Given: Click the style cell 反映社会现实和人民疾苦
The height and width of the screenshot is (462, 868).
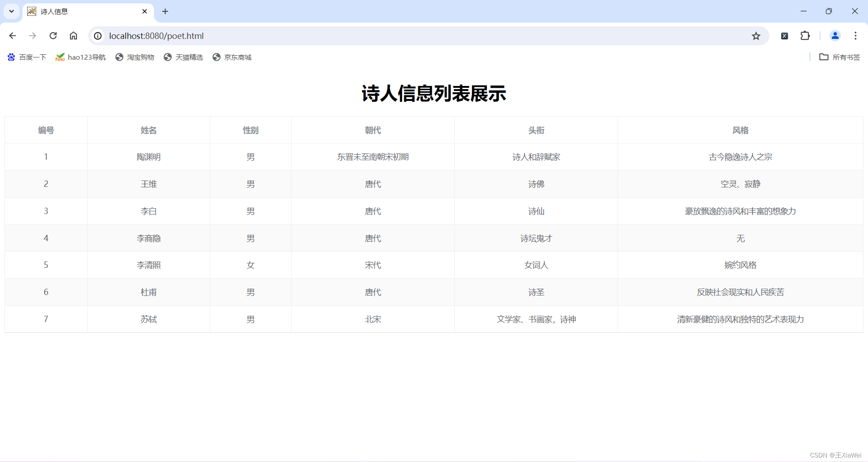Looking at the screenshot, I should click(x=741, y=292).
